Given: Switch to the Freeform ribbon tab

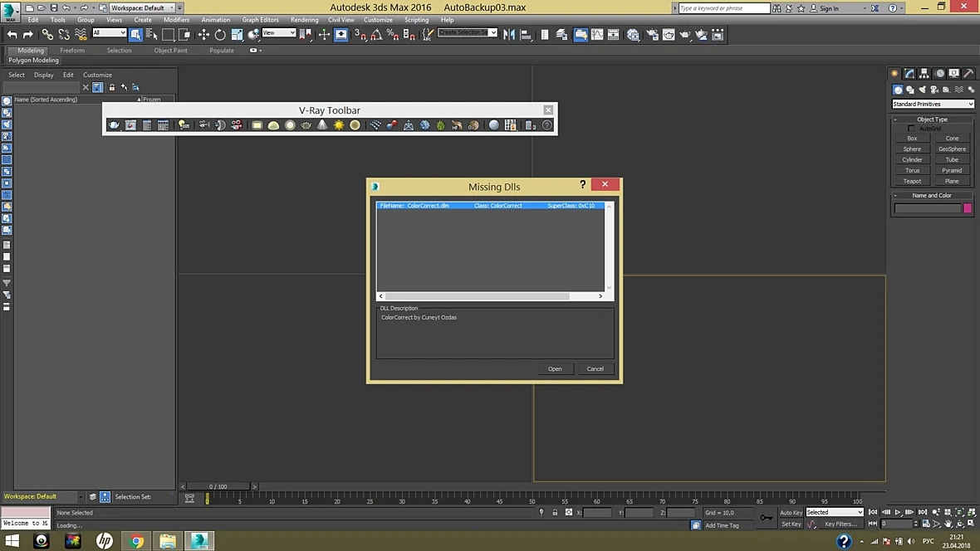Looking at the screenshot, I should [72, 51].
